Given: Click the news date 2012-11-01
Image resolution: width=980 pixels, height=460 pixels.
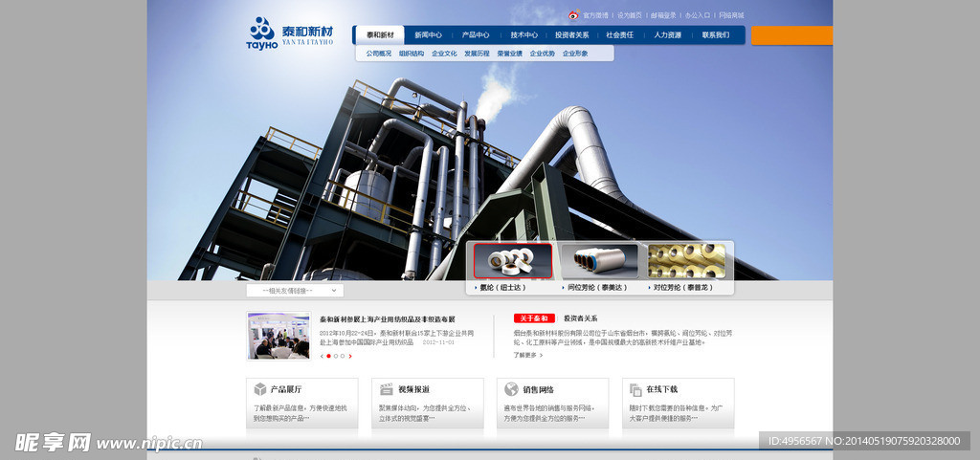Looking at the screenshot, I should pyautogui.click(x=438, y=342).
